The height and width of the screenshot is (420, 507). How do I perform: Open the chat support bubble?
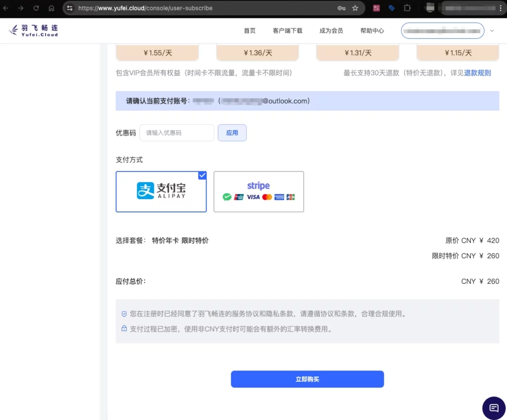point(493,408)
